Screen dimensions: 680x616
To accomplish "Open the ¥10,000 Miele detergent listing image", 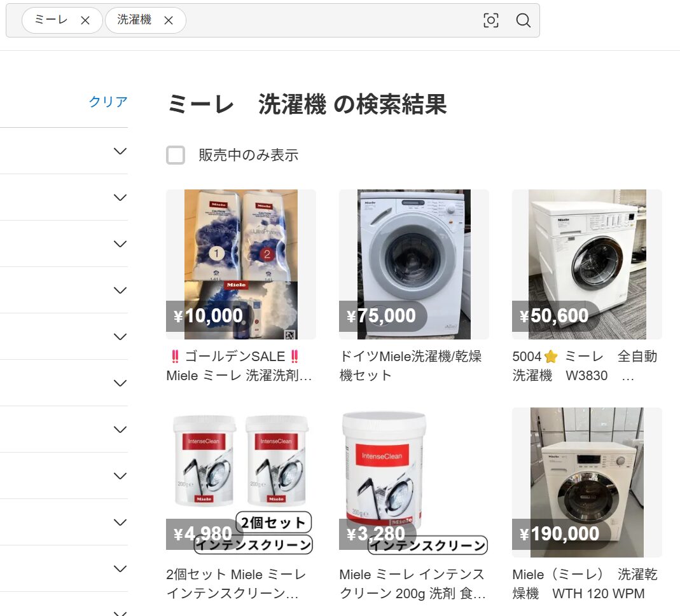I will tap(241, 264).
